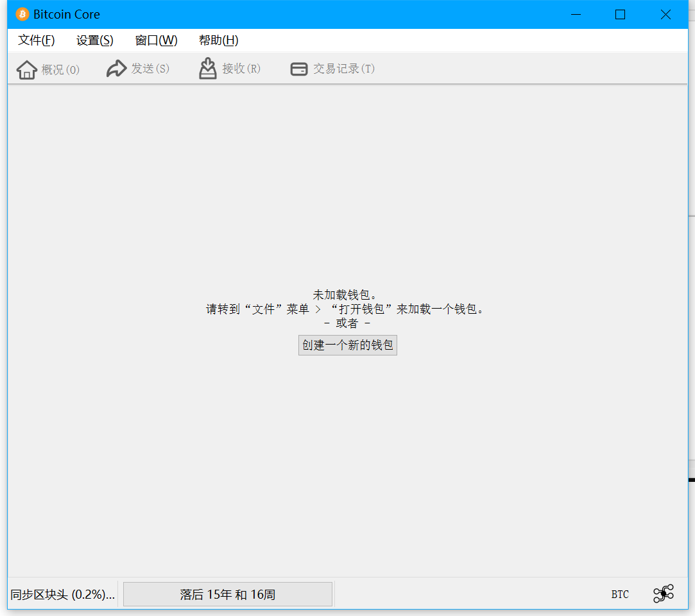695x616 pixels.
Task: Open the 文件(F) menu
Action: coord(37,40)
